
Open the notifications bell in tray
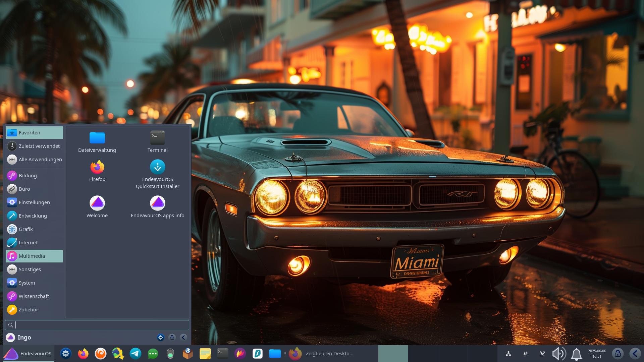point(576,354)
